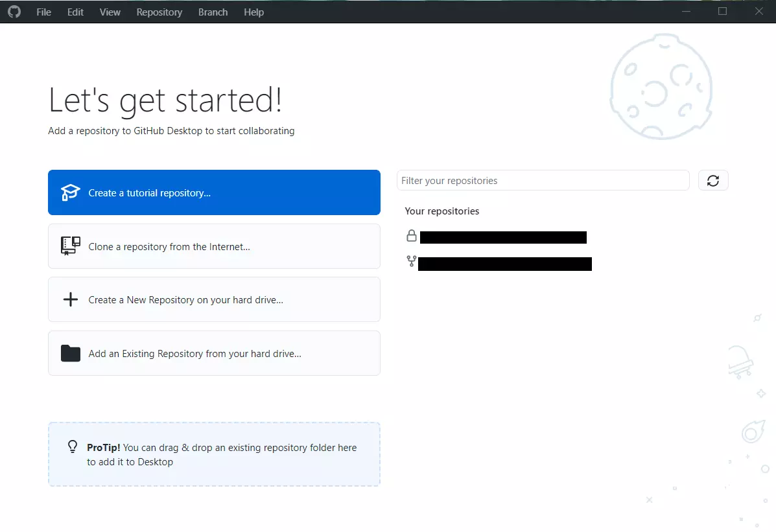Click the folder icon for existing repository
Viewport: 776px width, 532px height.
pyautogui.click(x=70, y=353)
